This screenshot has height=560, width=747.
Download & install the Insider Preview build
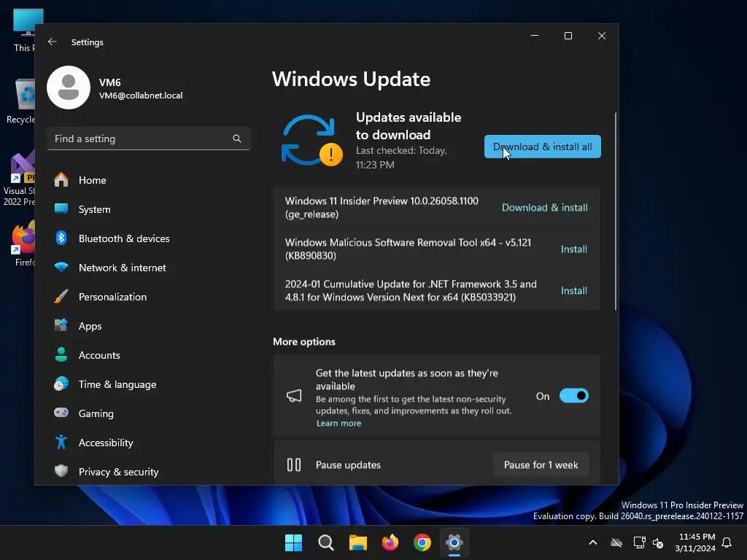pos(544,208)
